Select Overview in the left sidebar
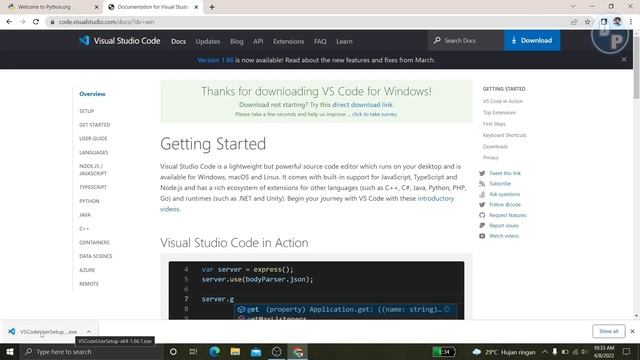 (92, 94)
